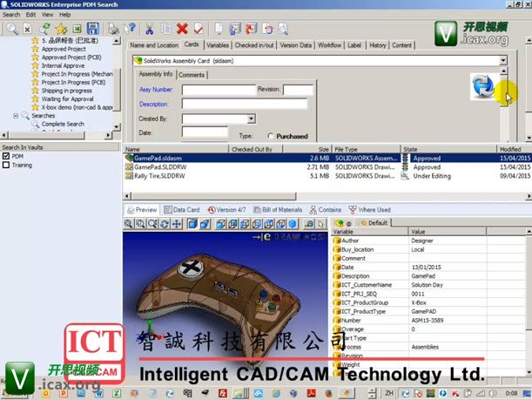
Task: Select Approved Project (PCB) favorite
Action: click(71, 58)
